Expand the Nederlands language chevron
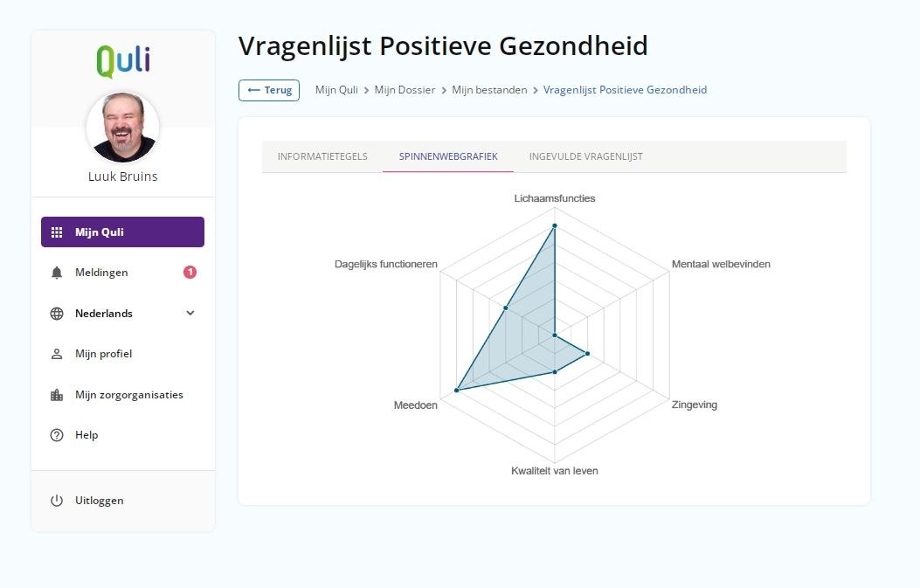The height and width of the screenshot is (588, 920). (190, 313)
